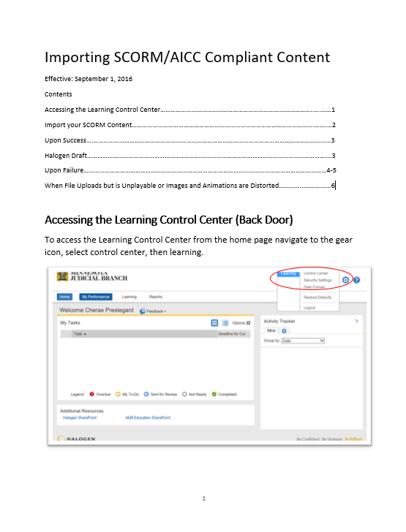Image resolution: width=406 pixels, height=532 pixels.
Task: Choose Learning in the gear submenu
Action: click(x=288, y=273)
